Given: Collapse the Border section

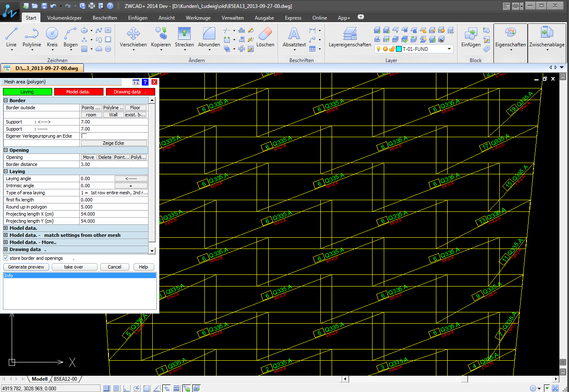Looking at the screenshot, I should (6, 101).
